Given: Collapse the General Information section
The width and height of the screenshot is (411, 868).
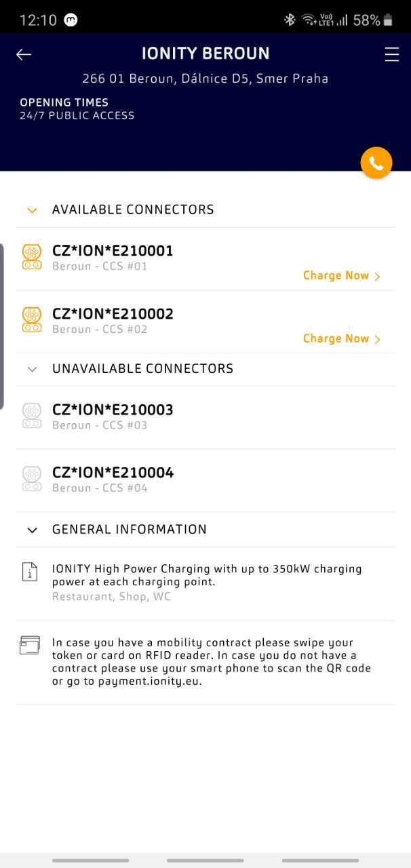Looking at the screenshot, I should point(32,530).
